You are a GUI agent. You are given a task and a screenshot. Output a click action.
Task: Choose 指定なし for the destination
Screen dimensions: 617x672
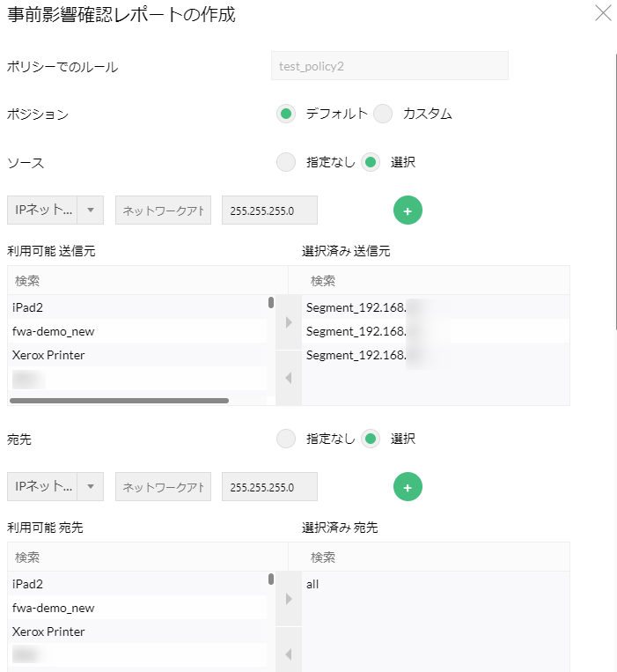click(286, 439)
